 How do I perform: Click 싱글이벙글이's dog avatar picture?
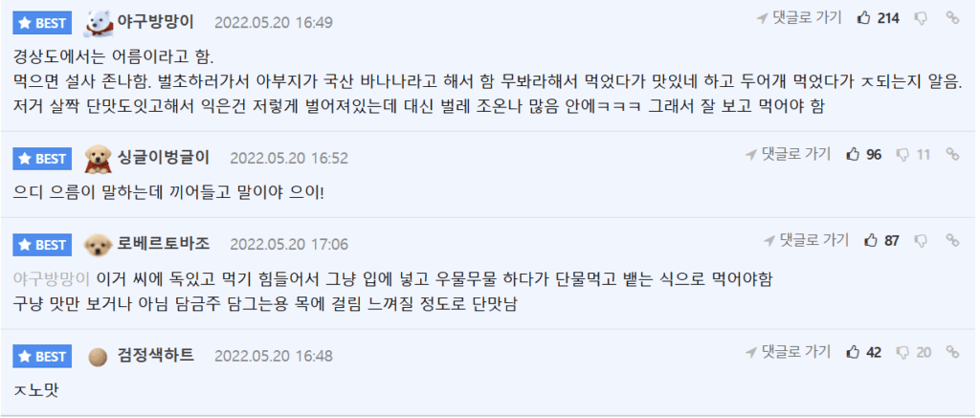[100, 157]
